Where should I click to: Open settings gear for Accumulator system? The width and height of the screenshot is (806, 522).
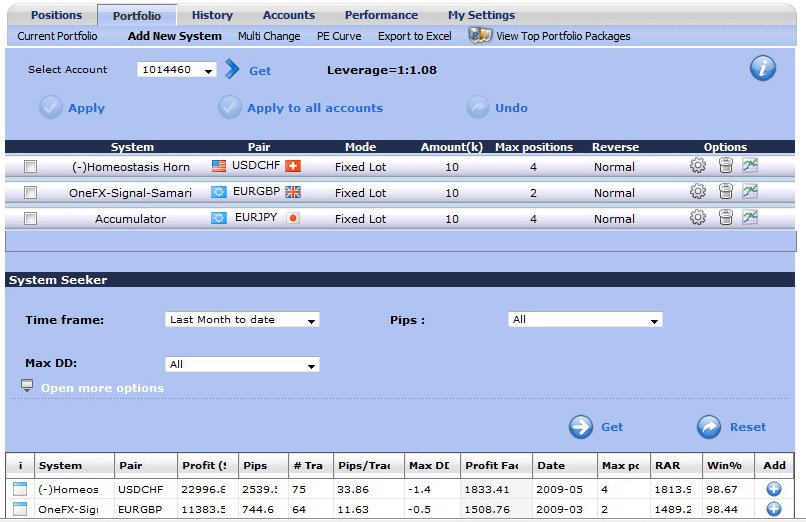point(698,217)
